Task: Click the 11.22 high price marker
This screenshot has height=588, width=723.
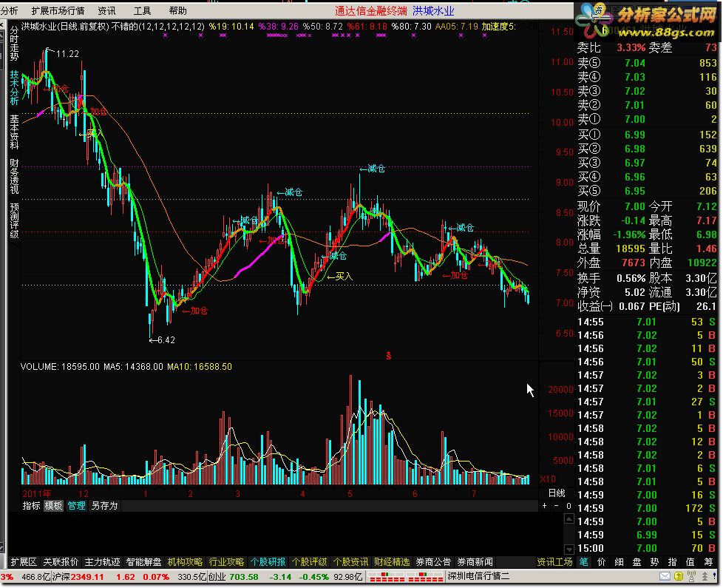Action: (x=67, y=54)
